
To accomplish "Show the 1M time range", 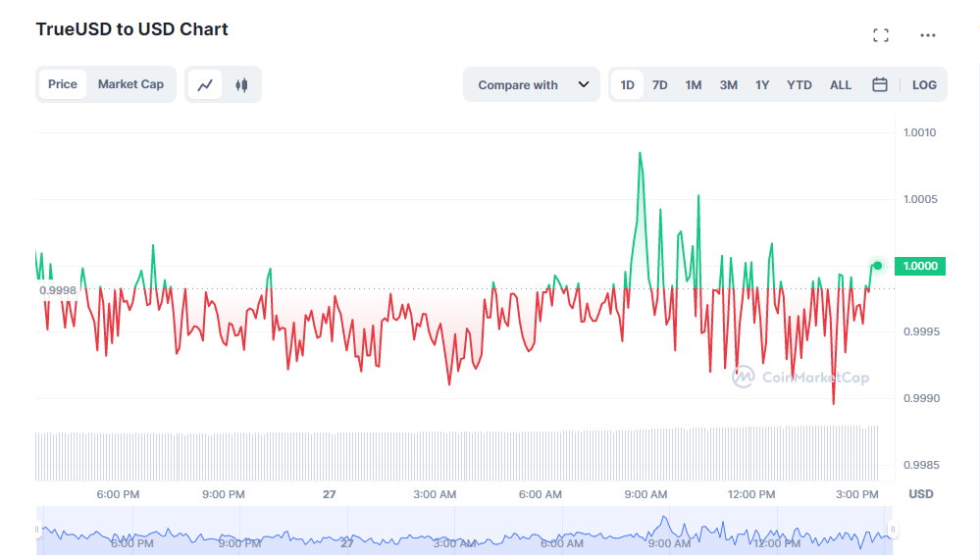I will [694, 85].
